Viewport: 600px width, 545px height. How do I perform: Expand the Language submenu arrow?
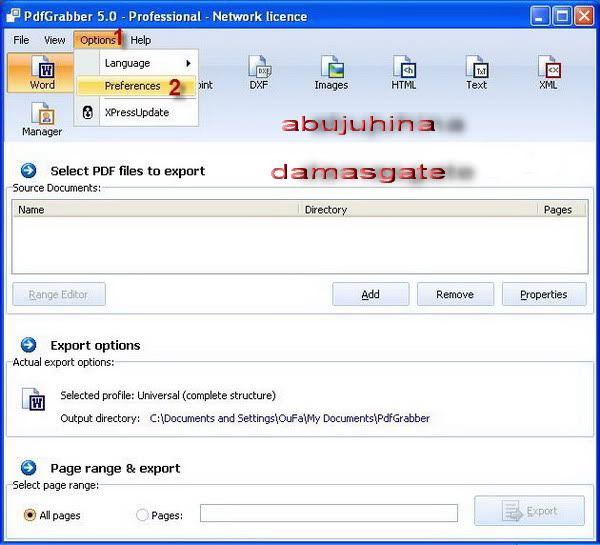pyautogui.click(x=188, y=63)
